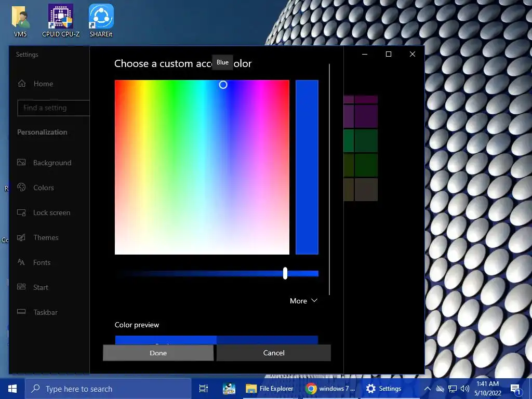Click the dialog vertical scrollbar

tap(329, 179)
